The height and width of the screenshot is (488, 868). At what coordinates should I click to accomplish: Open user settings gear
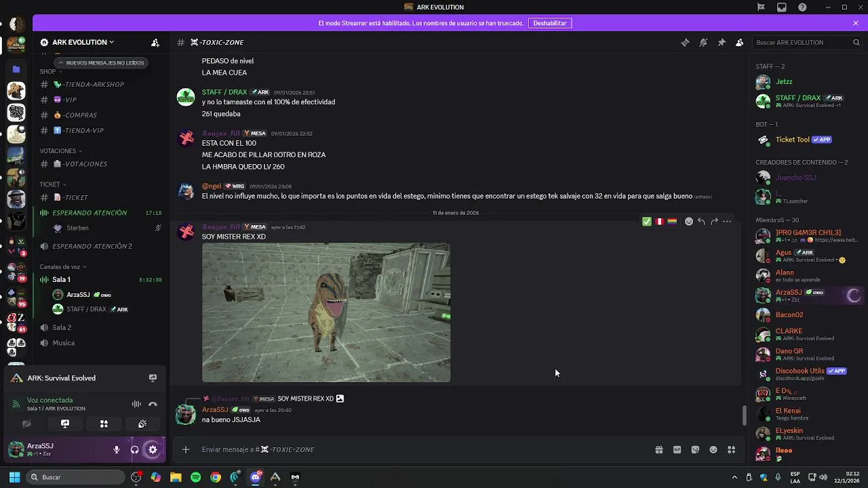point(153,449)
